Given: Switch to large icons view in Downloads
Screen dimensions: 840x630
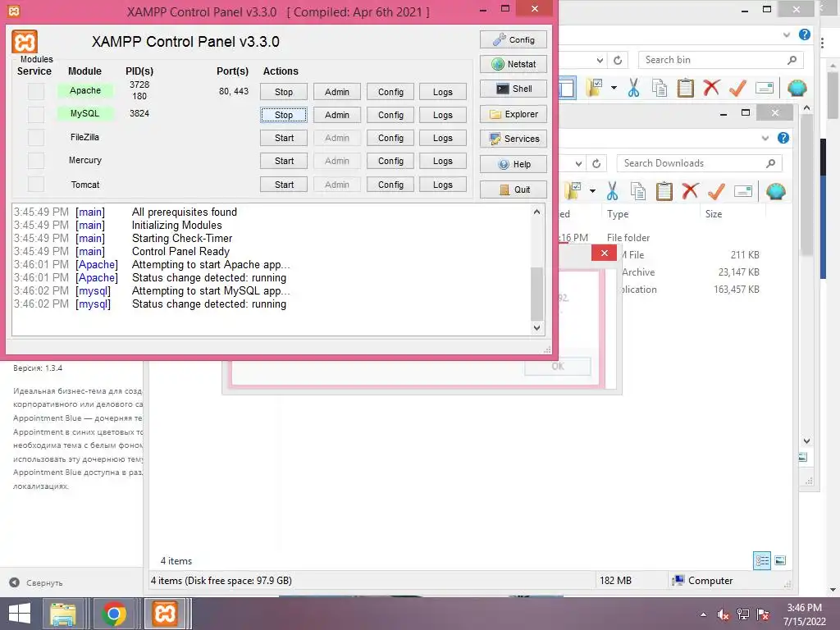Looking at the screenshot, I should [x=781, y=561].
